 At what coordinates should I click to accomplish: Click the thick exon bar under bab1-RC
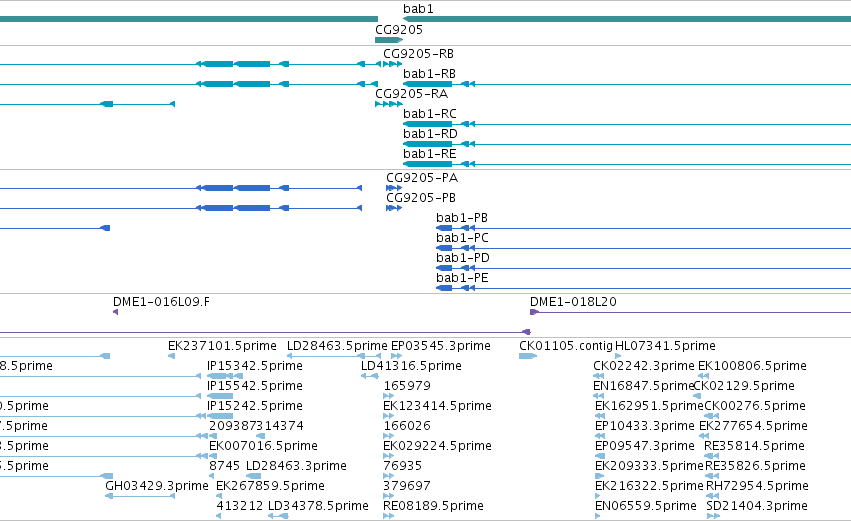pos(428,124)
